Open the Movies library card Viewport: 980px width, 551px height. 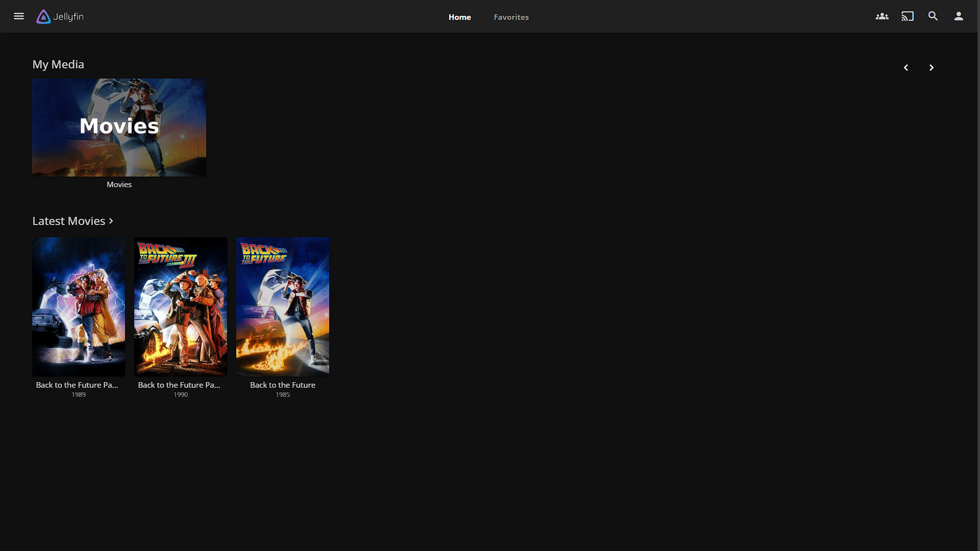[x=119, y=127]
